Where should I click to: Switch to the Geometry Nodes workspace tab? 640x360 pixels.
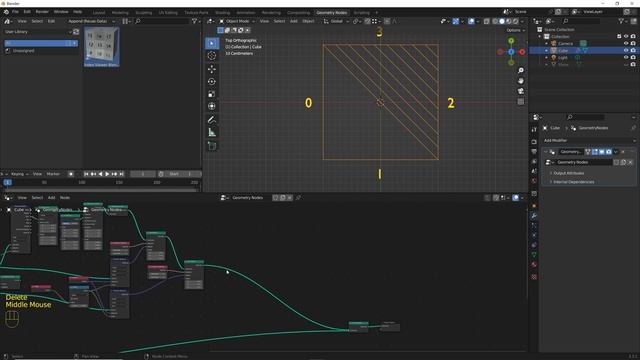[x=331, y=13]
